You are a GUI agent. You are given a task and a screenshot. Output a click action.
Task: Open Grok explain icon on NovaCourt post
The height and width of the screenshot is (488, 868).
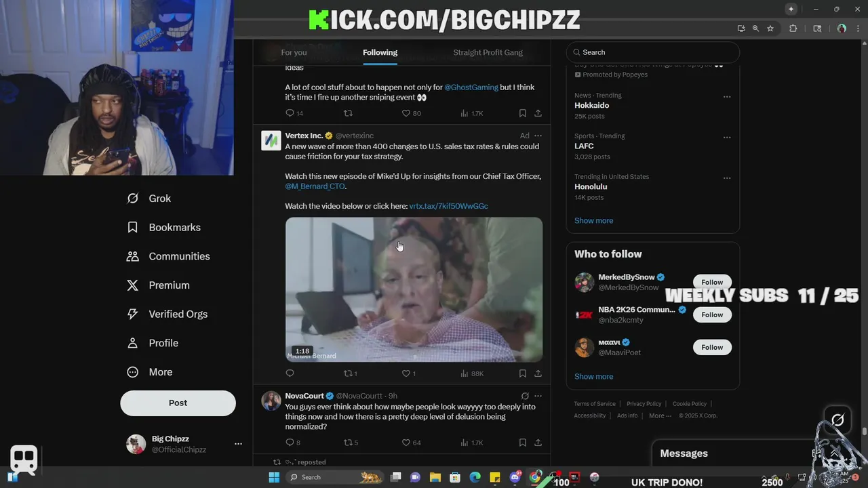tap(524, 396)
